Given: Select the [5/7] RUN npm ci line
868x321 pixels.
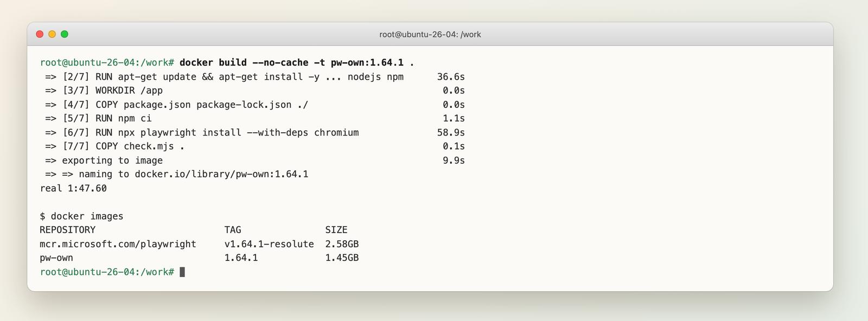Looking at the screenshot, I should click(255, 118).
